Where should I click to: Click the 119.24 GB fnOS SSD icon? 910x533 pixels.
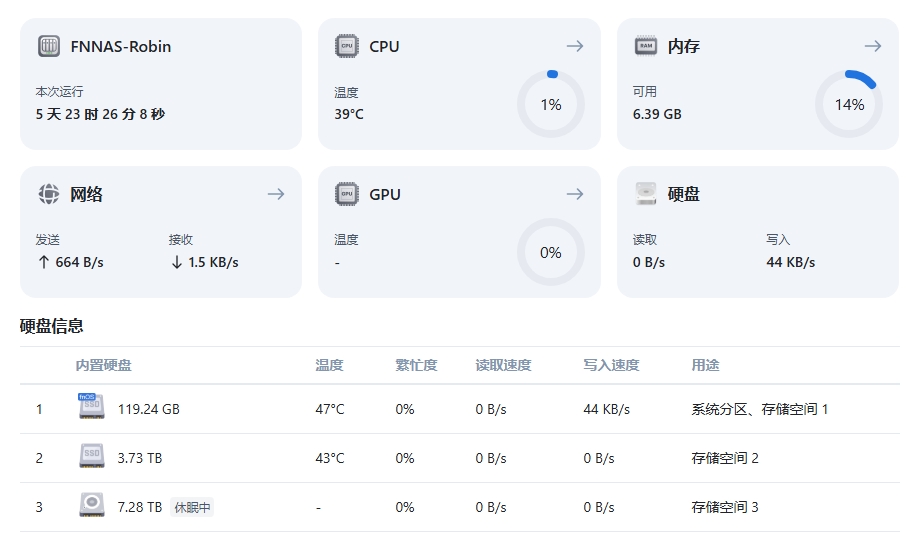(91, 407)
